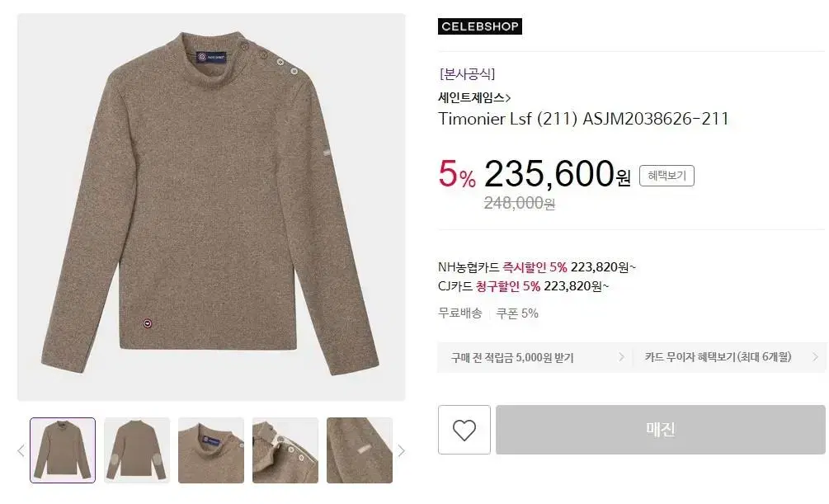829x504 pixels.
Task: Click the 쿠폰 5% label
Action: click(517, 313)
